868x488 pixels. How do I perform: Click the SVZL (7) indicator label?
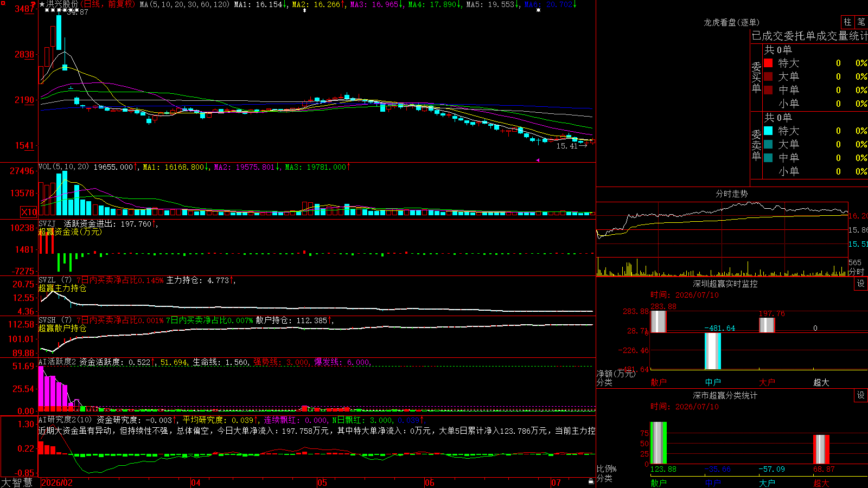click(x=55, y=280)
